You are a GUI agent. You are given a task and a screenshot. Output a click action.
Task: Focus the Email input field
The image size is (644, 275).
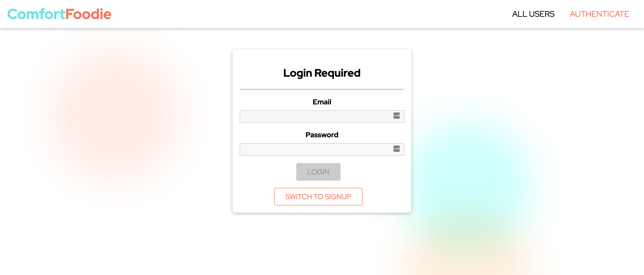coord(313,116)
